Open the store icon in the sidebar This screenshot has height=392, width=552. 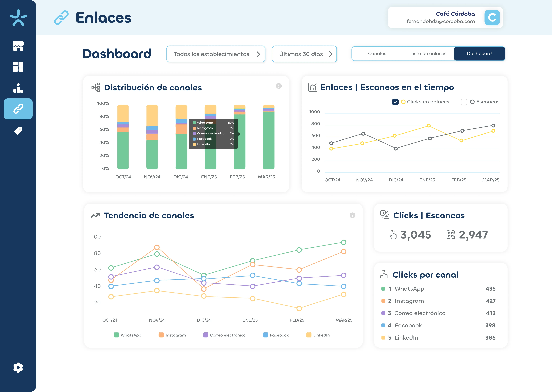(x=18, y=46)
